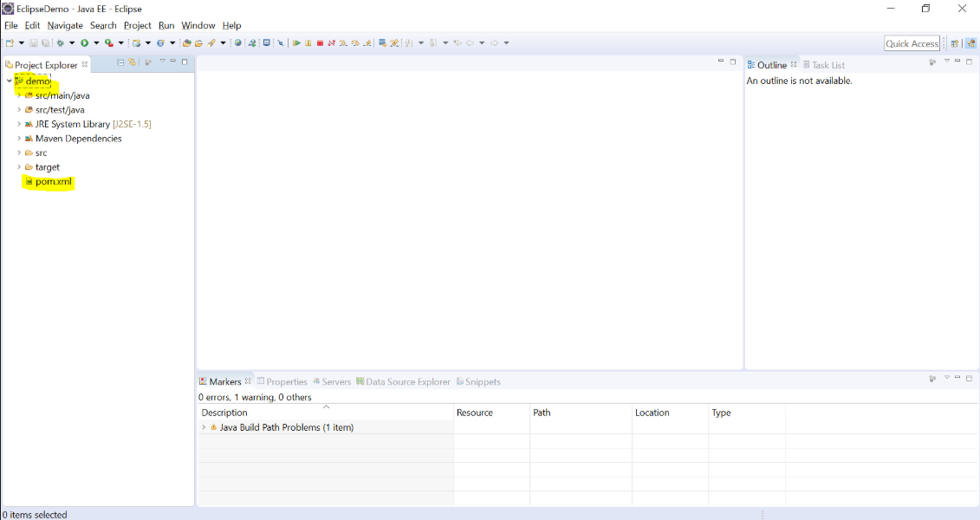This screenshot has width=980, height=520.
Task: Expand the Maven Dependencies node
Action: (x=17, y=138)
